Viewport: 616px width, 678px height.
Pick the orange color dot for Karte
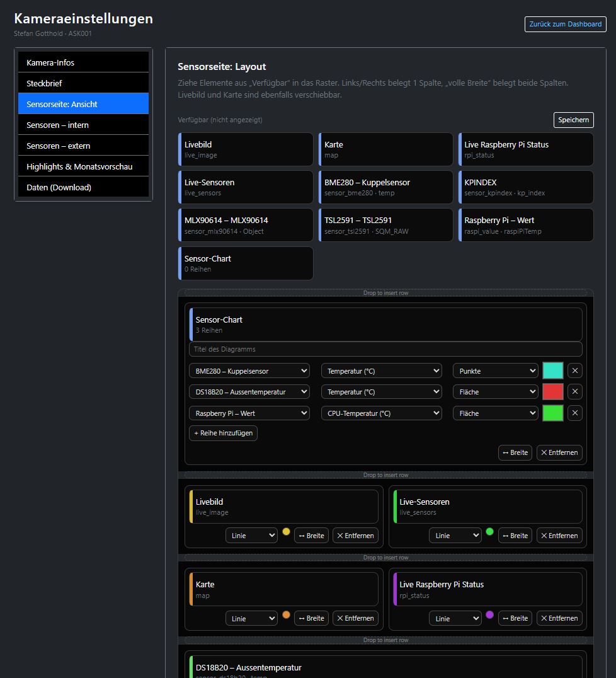(286, 614)
